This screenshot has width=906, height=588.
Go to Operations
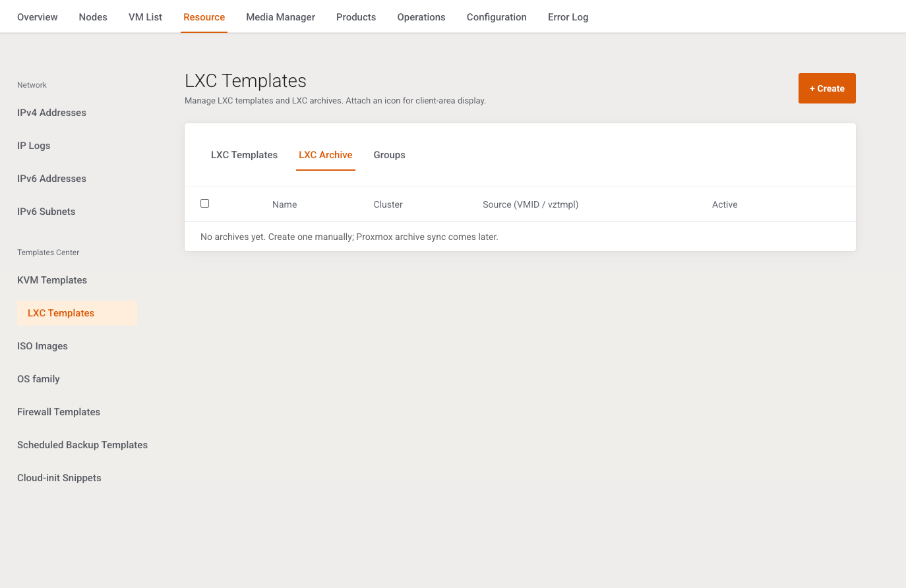tap(421, 17)
